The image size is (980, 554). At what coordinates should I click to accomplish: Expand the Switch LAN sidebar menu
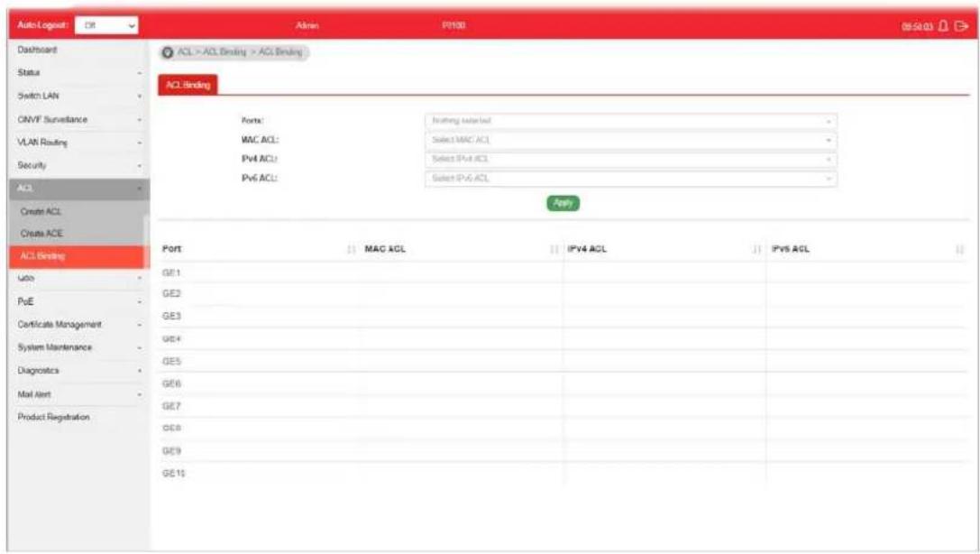pyautogui.click(x=78, y=97)
